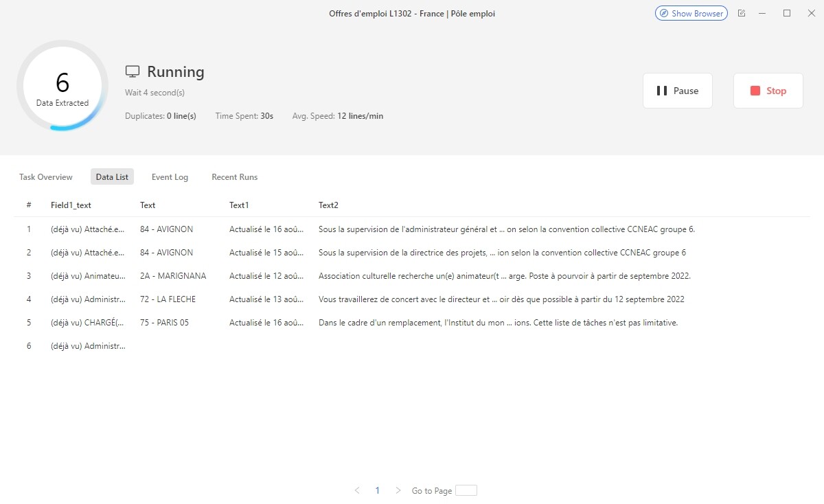The width and height of the screenshot is (824, 504).
Task: Click 'Avg. Speed: 12 lines/min' statistic
Action: tap(338, 116)
